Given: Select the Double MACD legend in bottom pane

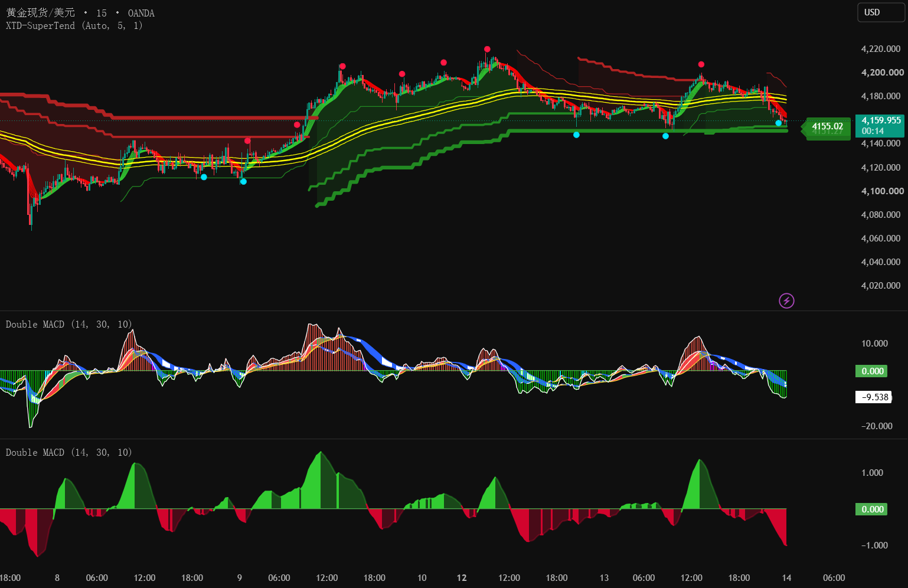Looking at the screenshot, I should click(69, 452).
